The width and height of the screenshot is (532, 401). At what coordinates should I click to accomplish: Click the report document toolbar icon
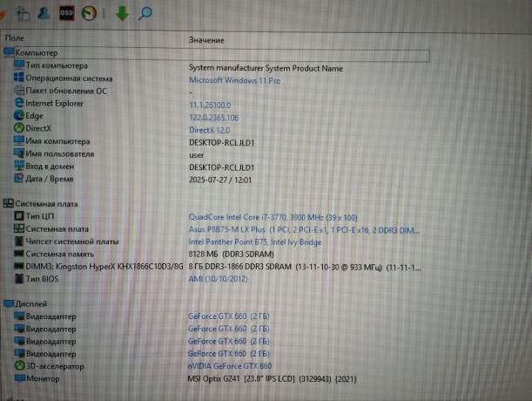pyautogui.click(x=23, y=14)
